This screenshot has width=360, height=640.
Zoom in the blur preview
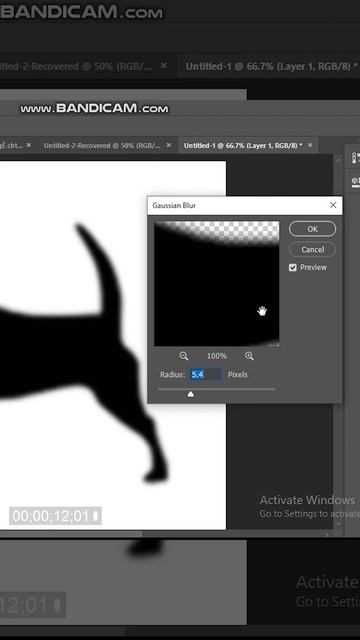pos(249,356)
